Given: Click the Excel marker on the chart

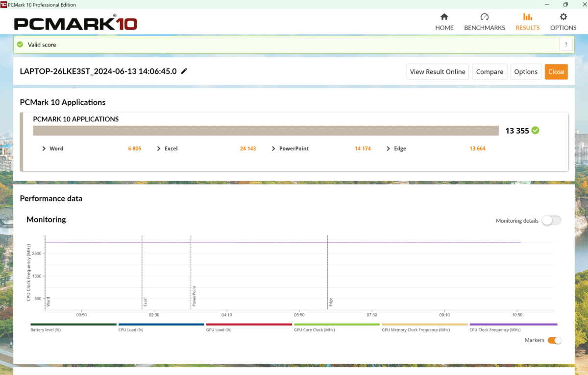Looking at the screenshot, I should pos(145,302).
